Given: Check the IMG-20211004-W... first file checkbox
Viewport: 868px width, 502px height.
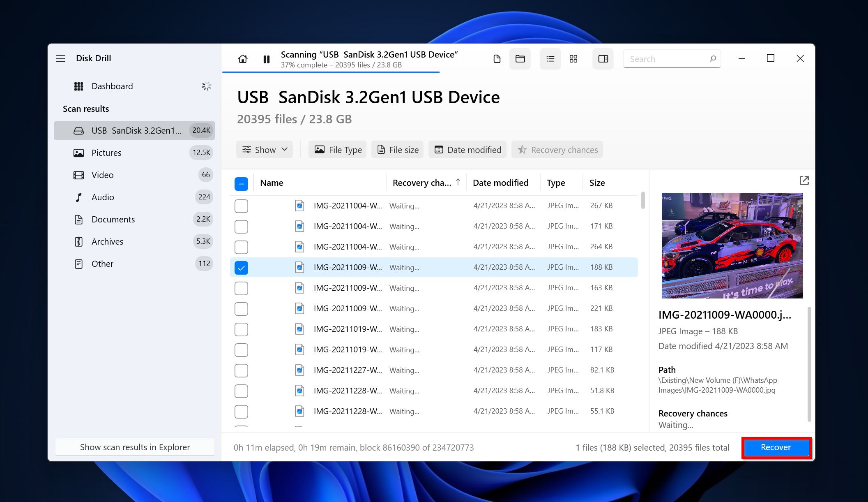Looking at the screenshot, I should [x=241, y=206].
